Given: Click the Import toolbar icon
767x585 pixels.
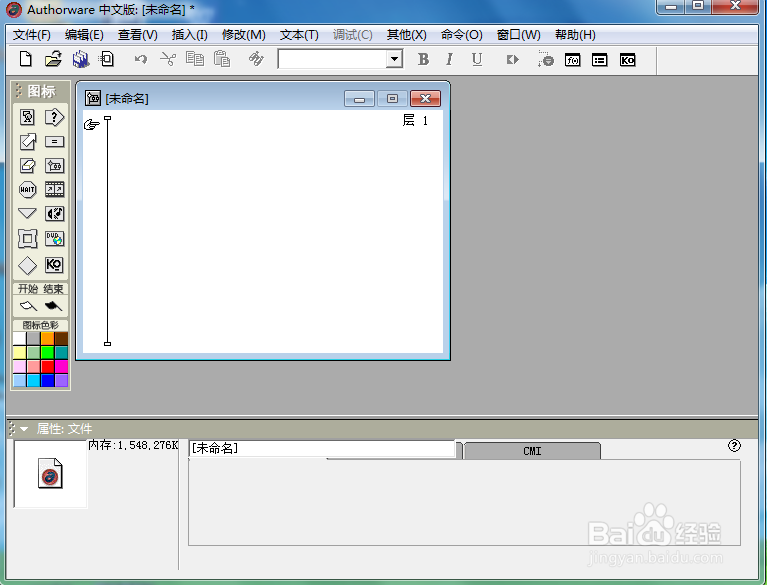Looking at the screenshot, I should pyautogui.click(x=107, y=59).
